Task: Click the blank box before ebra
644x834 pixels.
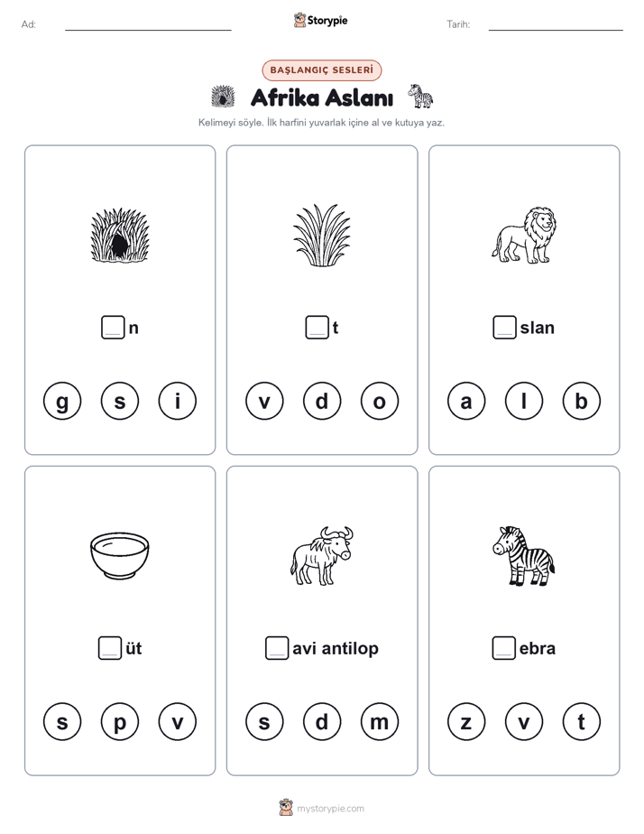Action: tap(503, 648)
